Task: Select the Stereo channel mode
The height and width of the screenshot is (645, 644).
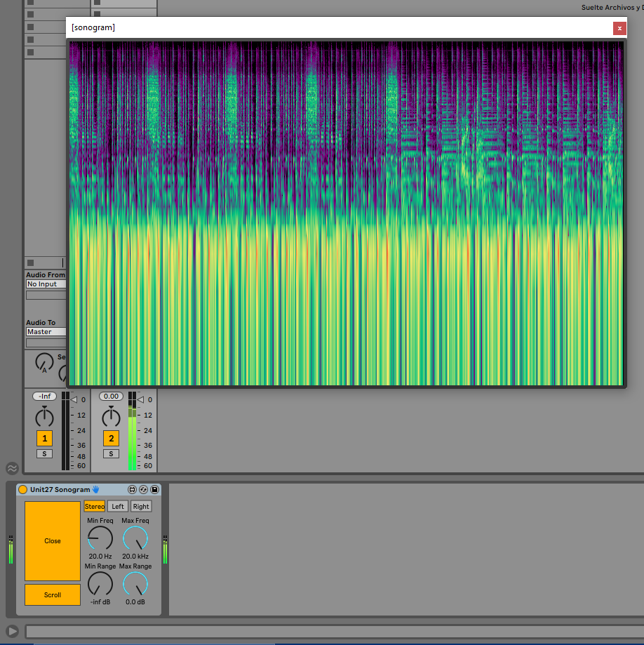Action: point(95,506)
